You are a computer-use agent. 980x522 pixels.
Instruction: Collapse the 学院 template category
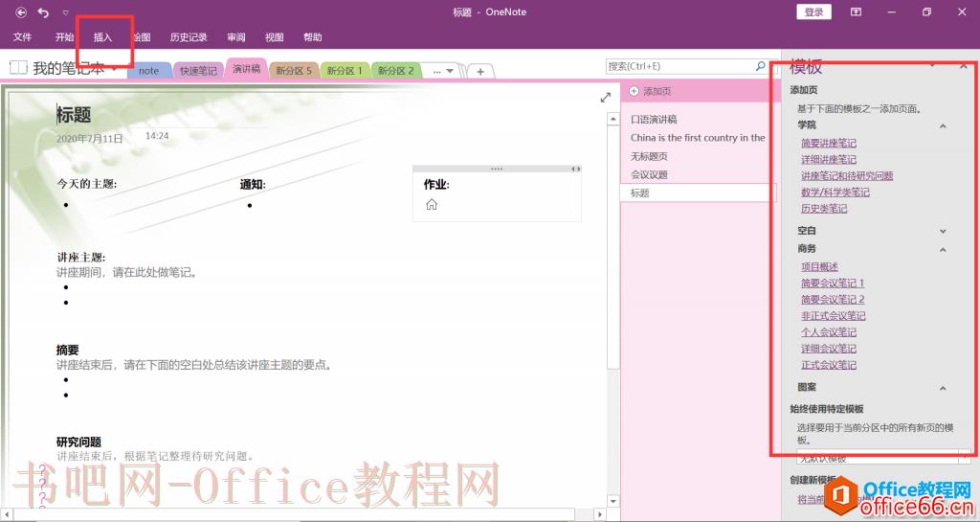[x=943, y=125]
